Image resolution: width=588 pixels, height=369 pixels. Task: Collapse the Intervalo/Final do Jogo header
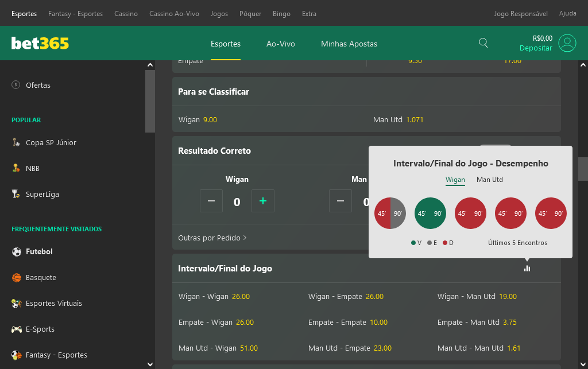pos(366,269)
